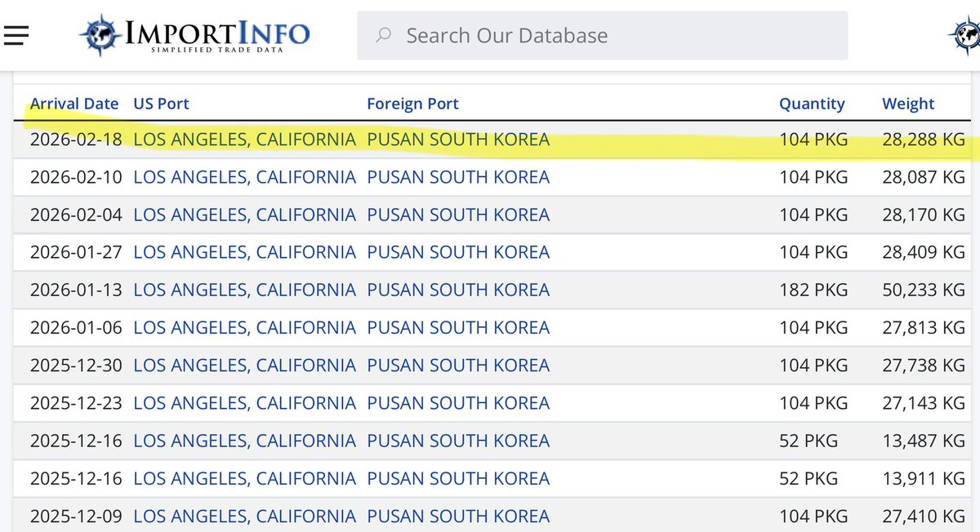Open Los Angeles link in 13,911 KG row
The height and width of the screenshot is (532, 980).
tap(244, 478)
